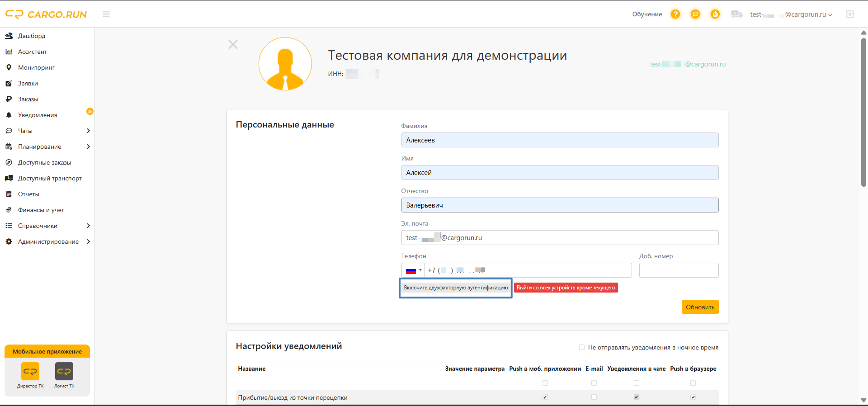Image resolution: width=868 pixels, height=406 pixels.
Task: Toggle Push в браузере checkbox for Прибытие/выезд row
Action: (693, 397)
